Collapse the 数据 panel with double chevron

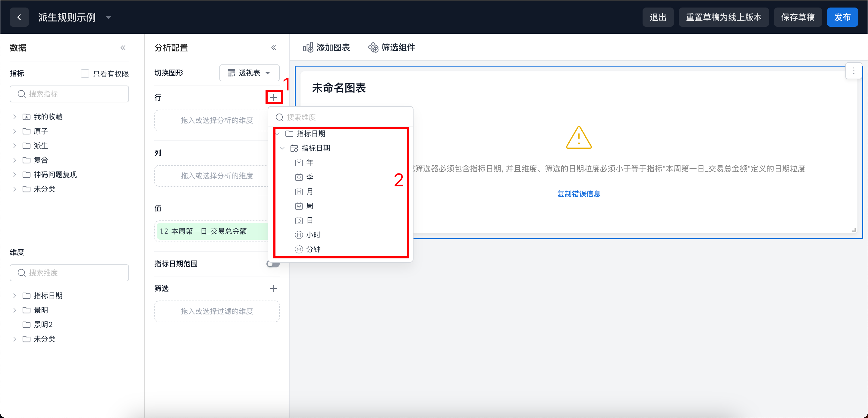pyautogui.click(x=123, y=48)
